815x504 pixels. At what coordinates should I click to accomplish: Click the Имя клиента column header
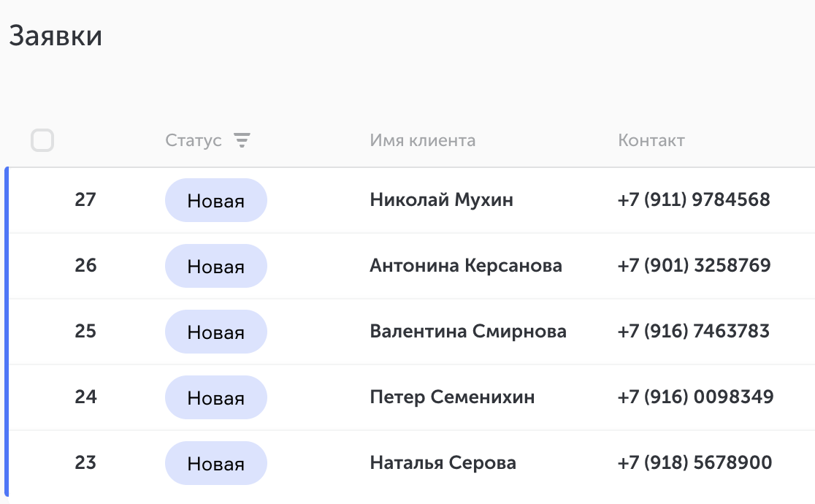pos(422,140)
